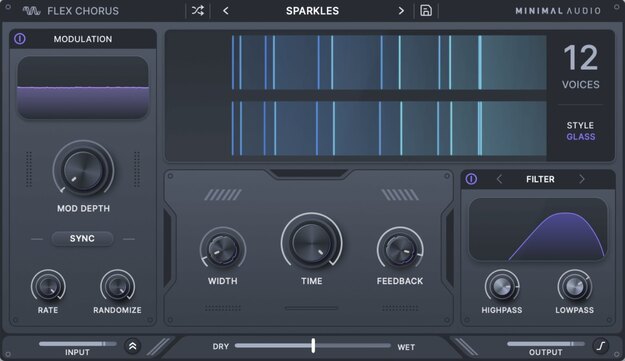Toggle the Sync button for rate
The width and height of the screenshot is (625, 361).
pyautogui.click(x=83, y=238)
